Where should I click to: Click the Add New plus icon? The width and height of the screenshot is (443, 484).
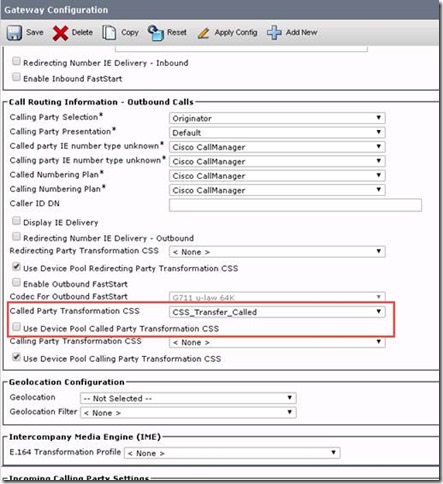[274, 33]
